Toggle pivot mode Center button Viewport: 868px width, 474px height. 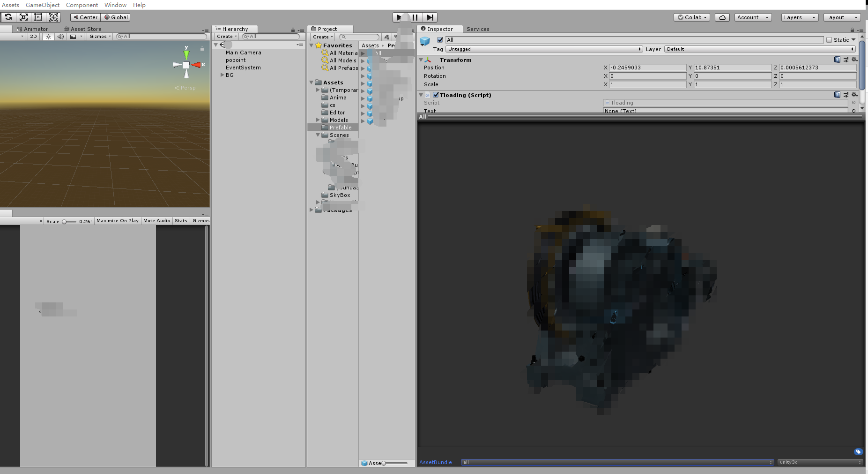tap(85, 17)
